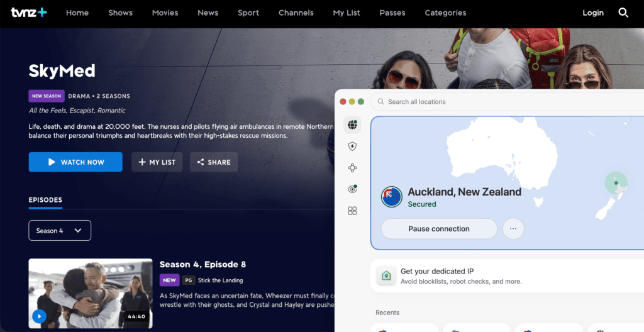This screenshot has width=644, height=332.
Task: Click the Watch Now button
Action: (x=75, y=162)
